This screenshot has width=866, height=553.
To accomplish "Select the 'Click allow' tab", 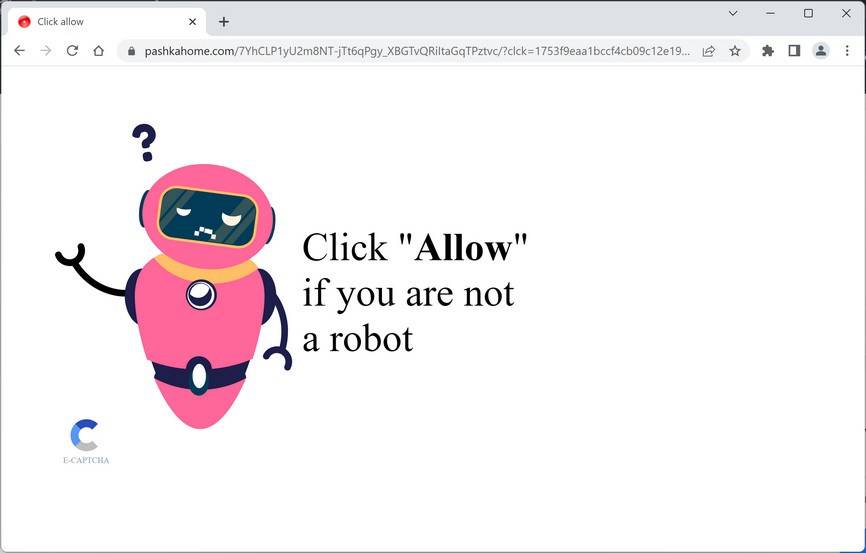I will tap(108, 22).
